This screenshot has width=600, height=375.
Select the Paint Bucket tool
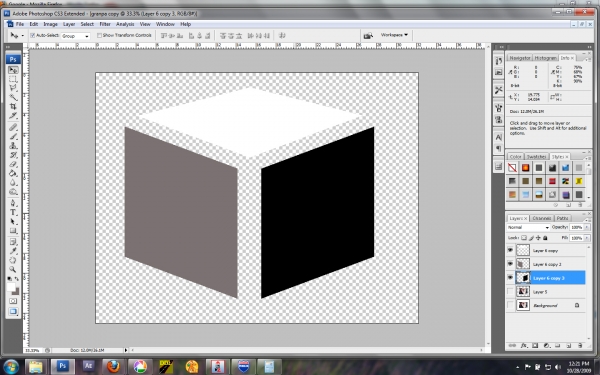(x=13, y=173)
